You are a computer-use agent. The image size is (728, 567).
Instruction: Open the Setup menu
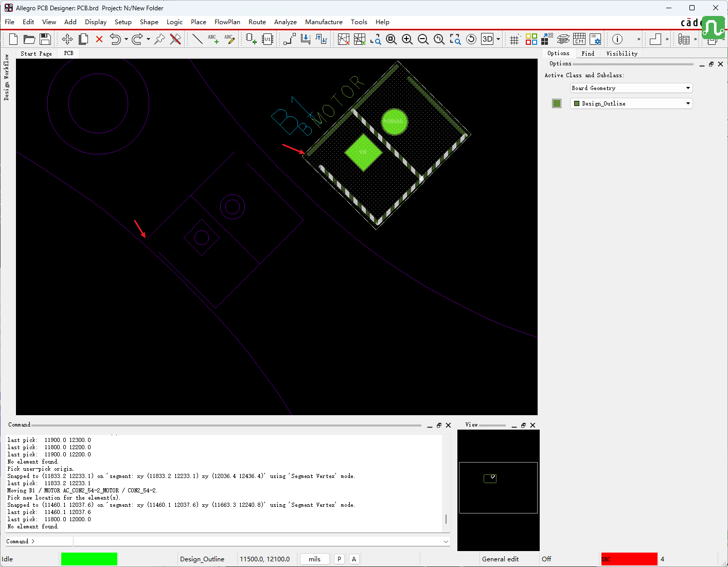click(123, 22)
